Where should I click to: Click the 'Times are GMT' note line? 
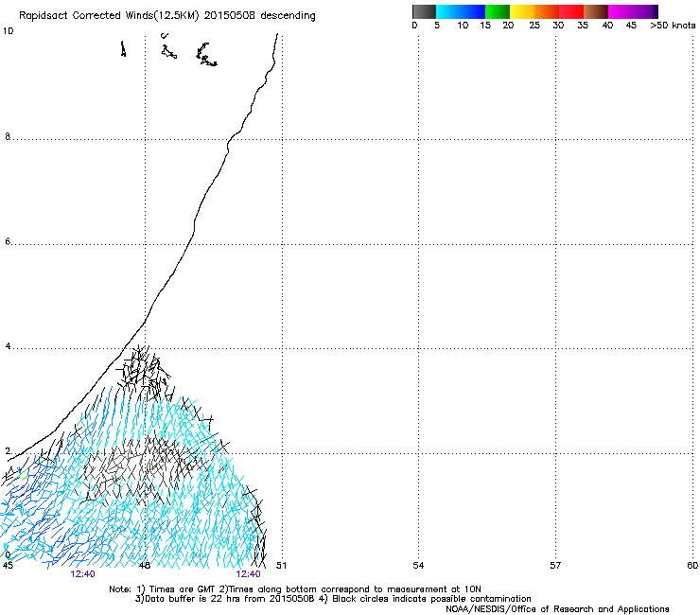point(295,589)
